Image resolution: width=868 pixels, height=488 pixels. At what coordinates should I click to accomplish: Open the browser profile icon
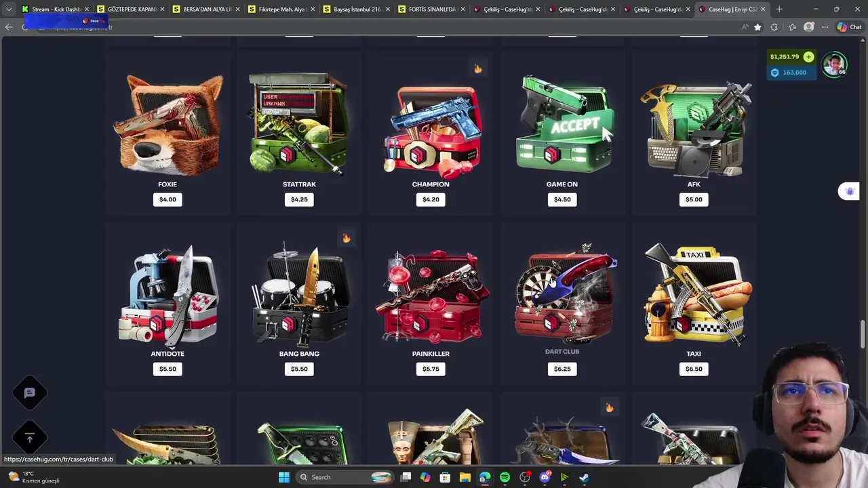point(808,27)
